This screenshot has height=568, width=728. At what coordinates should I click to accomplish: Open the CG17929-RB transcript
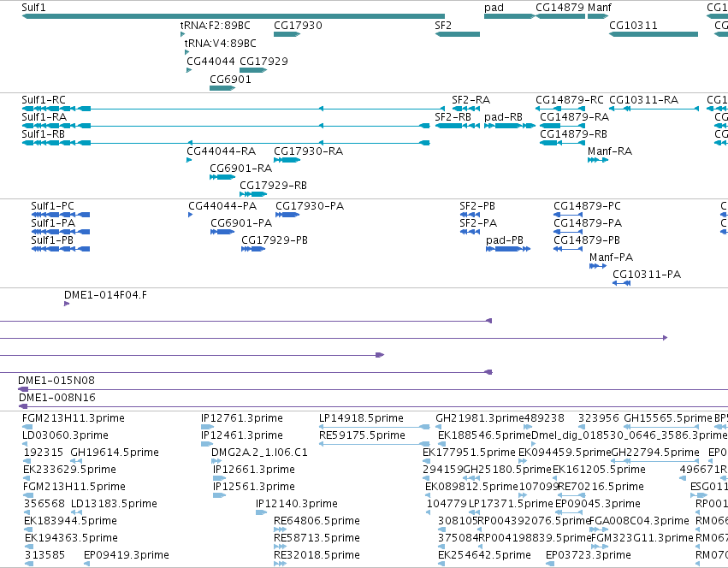tap(253, 194)
